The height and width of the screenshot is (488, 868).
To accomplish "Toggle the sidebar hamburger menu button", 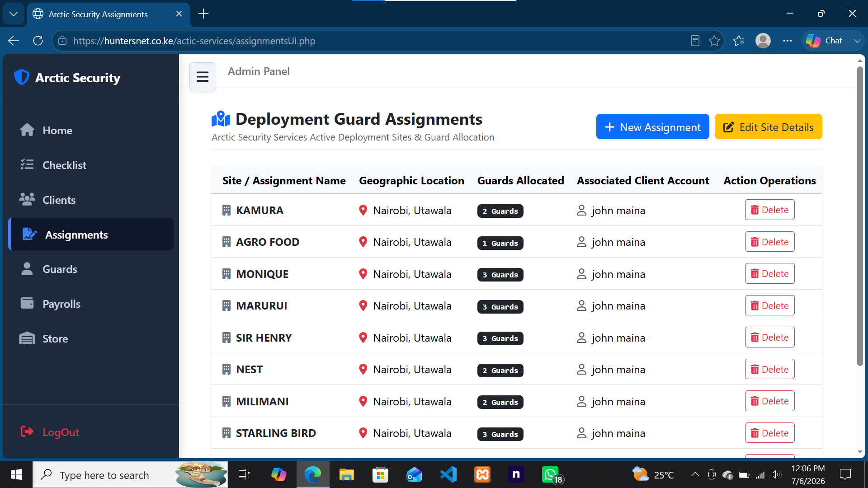I will coord(203,77).
